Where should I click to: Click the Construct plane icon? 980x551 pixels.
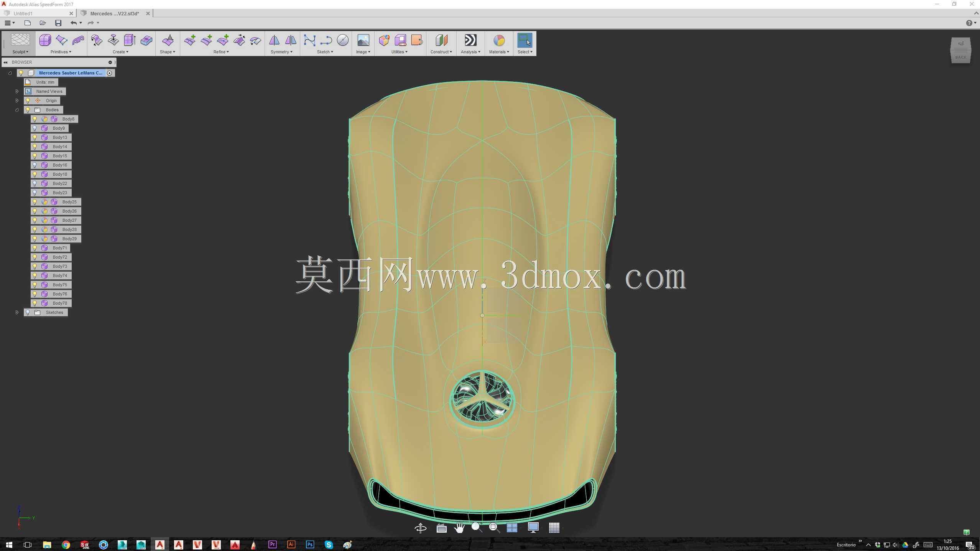click(441, 40)
